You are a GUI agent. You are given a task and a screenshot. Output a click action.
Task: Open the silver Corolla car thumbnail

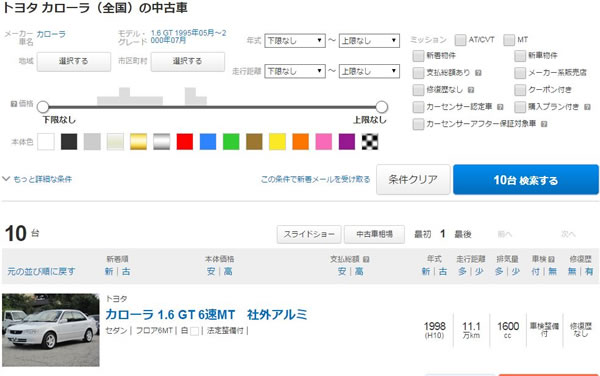pos(51,330)
